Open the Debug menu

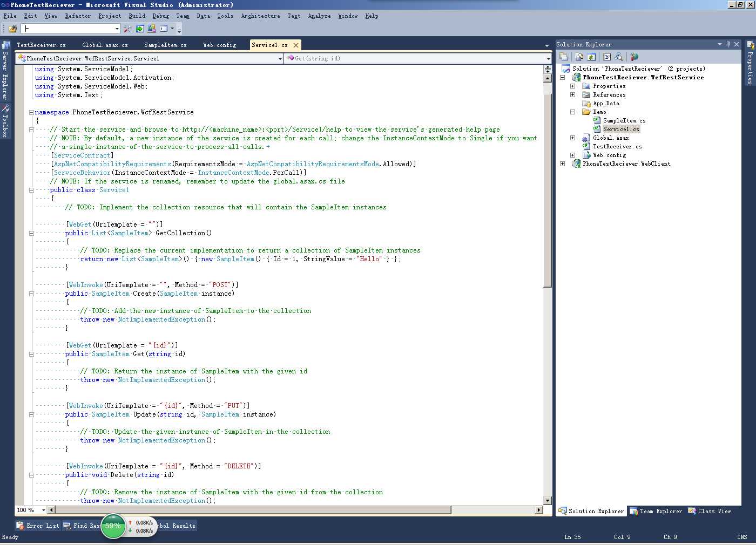160,16
